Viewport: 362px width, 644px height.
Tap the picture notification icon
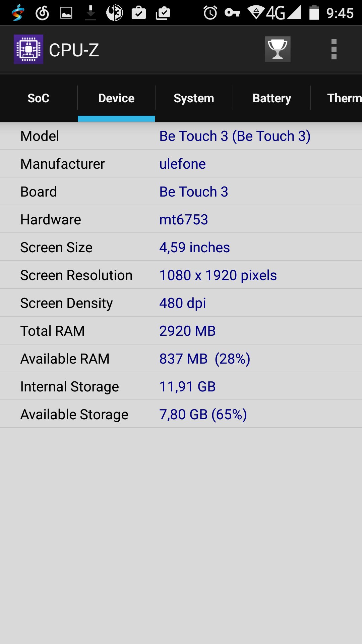(x=66, y=13)
